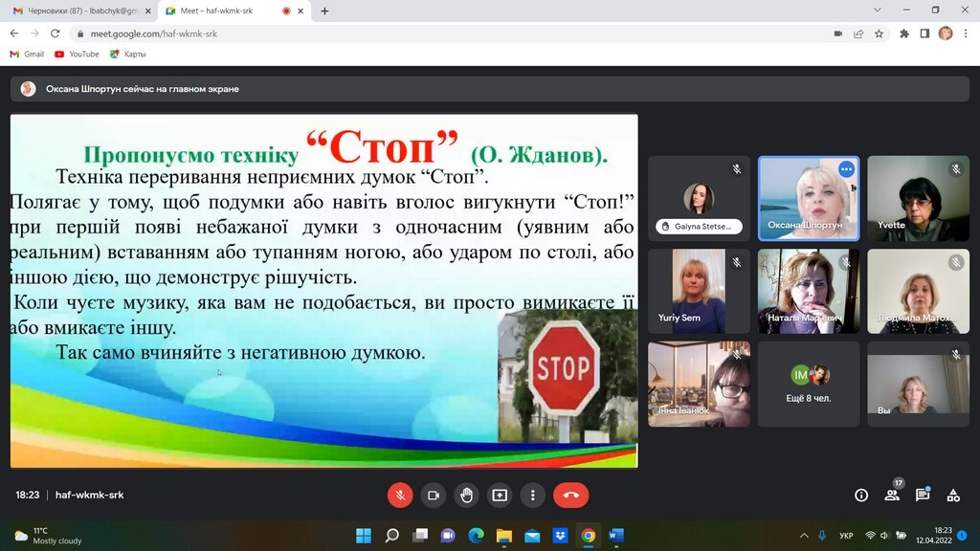This screenshot has height=551, width=980.
Task: Open the chat panel icon
Action: pyautogui.click(x=923, y=496)
